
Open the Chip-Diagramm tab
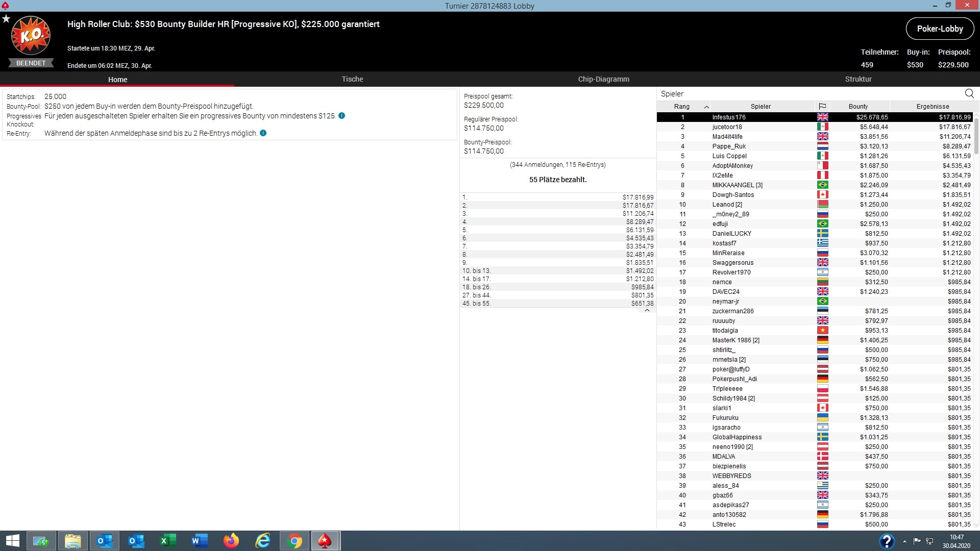[x=603, y=79]
